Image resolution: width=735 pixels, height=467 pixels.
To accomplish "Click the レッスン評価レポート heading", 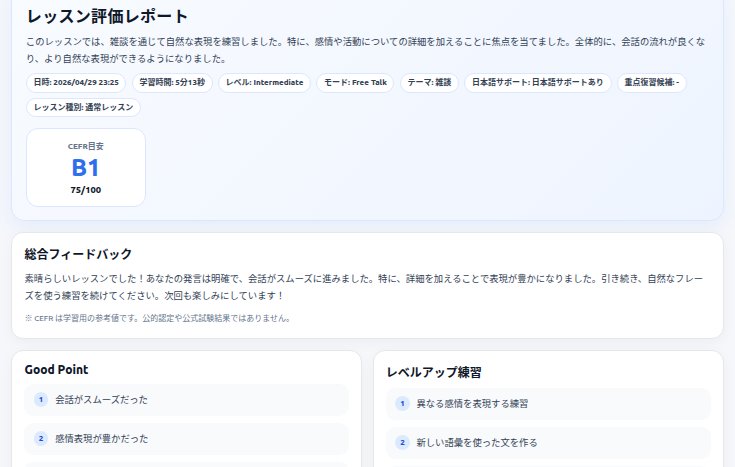I will (x=107, y=16).
